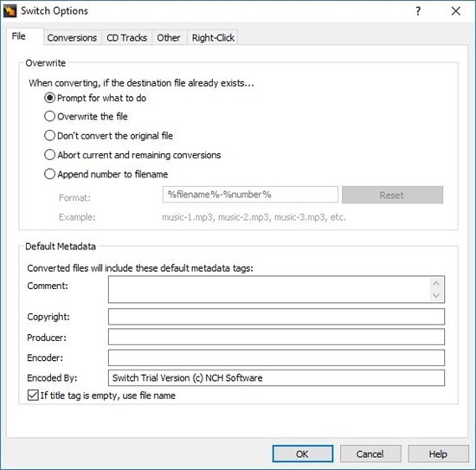Go to the Right-Click tab
The image size is (476, 470).
212,37
